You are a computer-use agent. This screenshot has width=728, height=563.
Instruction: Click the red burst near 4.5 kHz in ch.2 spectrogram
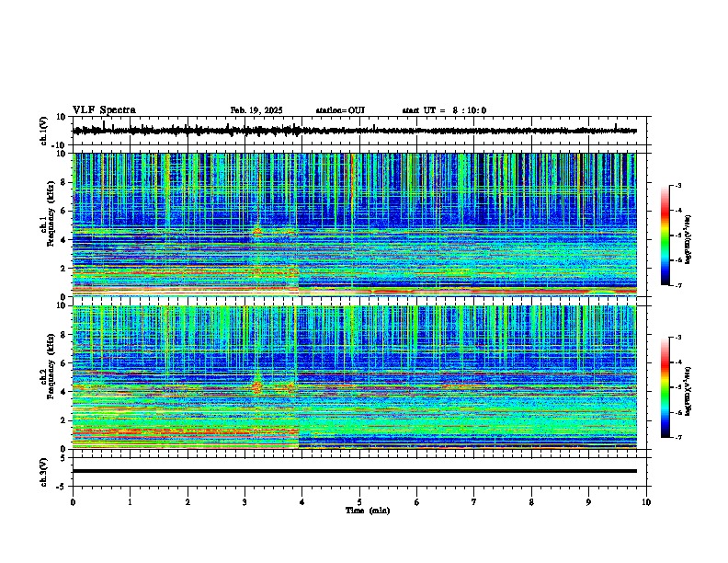pos(257,386)
